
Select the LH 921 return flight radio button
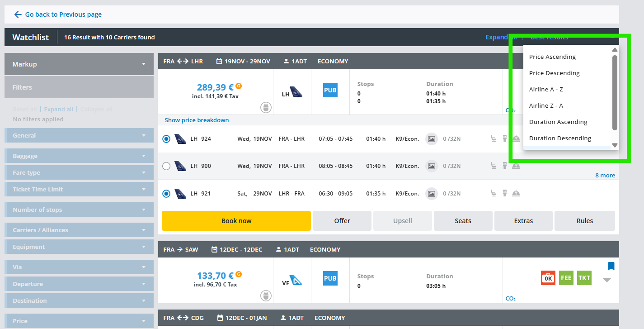click(x=166, y=194)
